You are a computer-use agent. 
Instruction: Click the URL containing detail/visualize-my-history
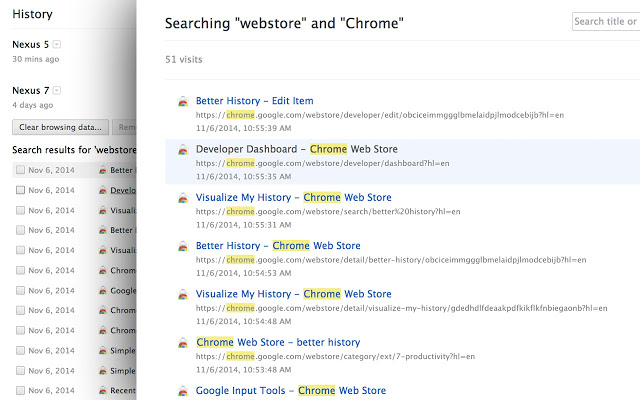402,308
